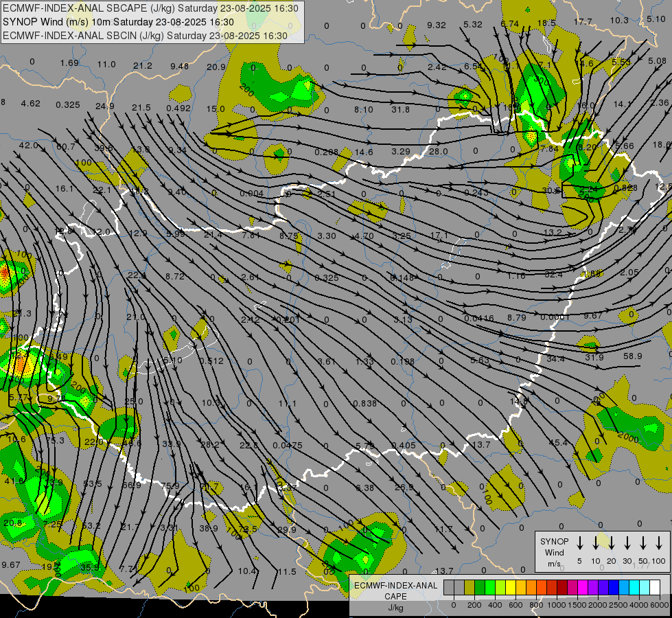Click the map value 0.405
Screen dimensions: 672x618
(404, 445)
